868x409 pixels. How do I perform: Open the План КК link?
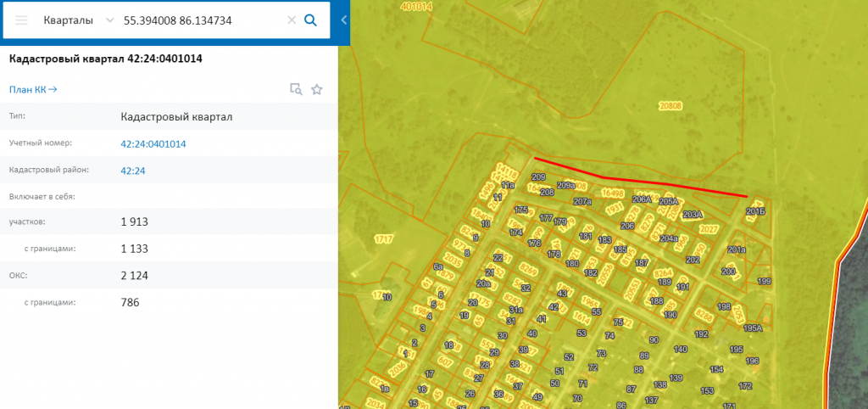[33, 90]
